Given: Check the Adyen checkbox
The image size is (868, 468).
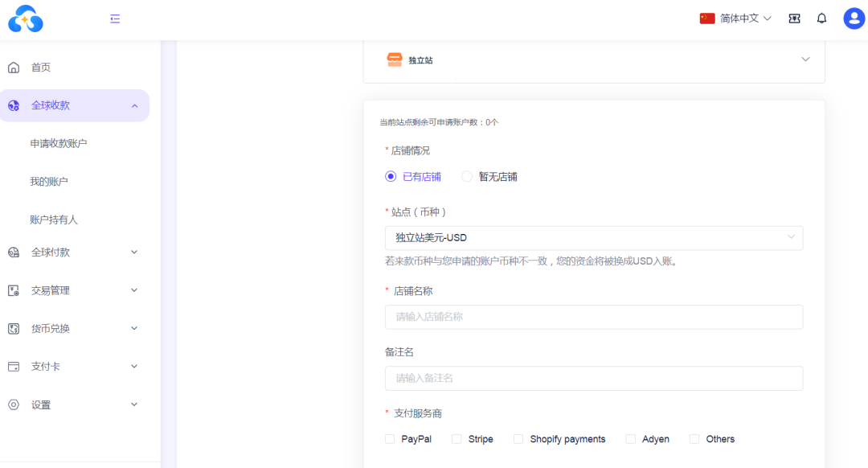Looking at the screenshot, I should point(631,439).
